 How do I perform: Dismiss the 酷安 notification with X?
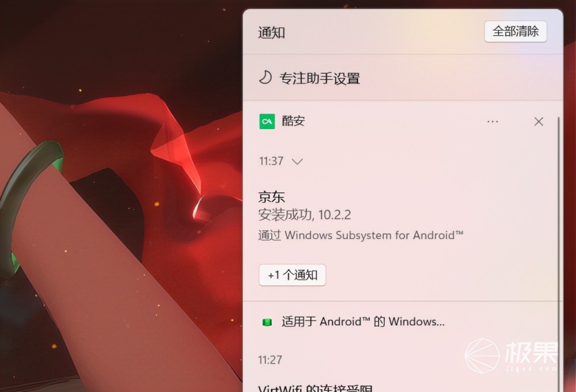click(x=539, y=121)
